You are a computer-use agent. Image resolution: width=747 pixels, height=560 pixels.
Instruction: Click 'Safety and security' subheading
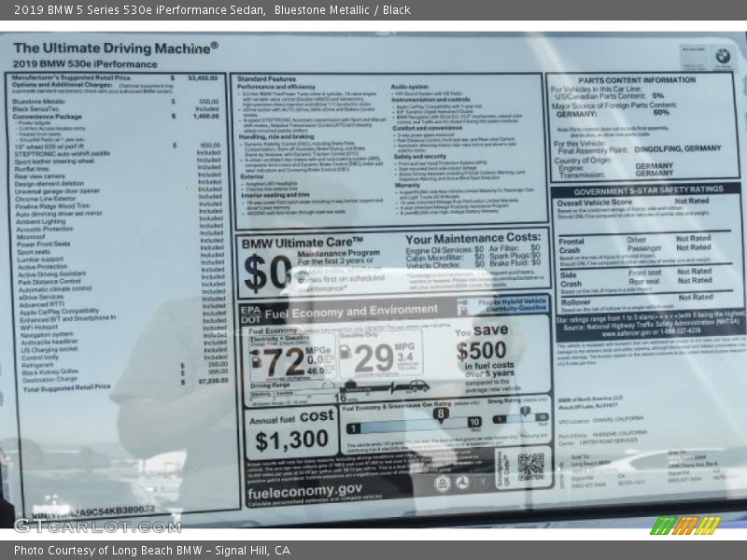click(420, 156)
